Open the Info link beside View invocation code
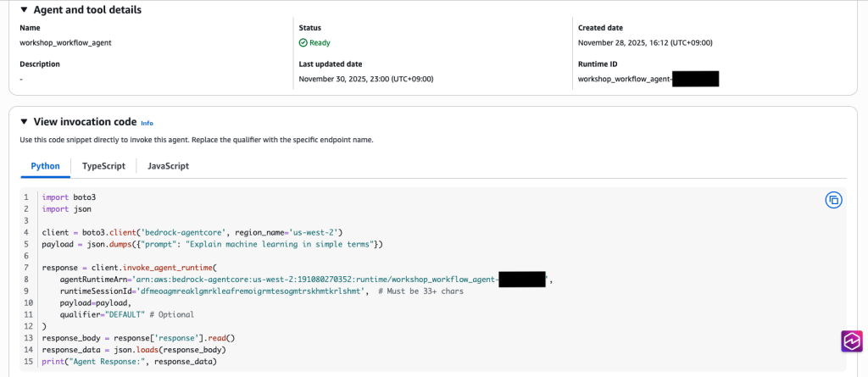This screenshot has height=377, width=868. pyautogui.click(x=147, y=123)
